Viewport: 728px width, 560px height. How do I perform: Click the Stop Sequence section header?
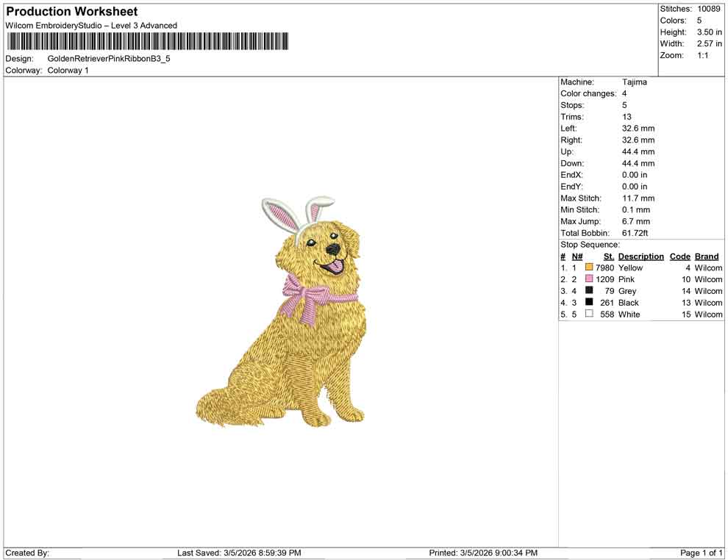tap(589, 244)
